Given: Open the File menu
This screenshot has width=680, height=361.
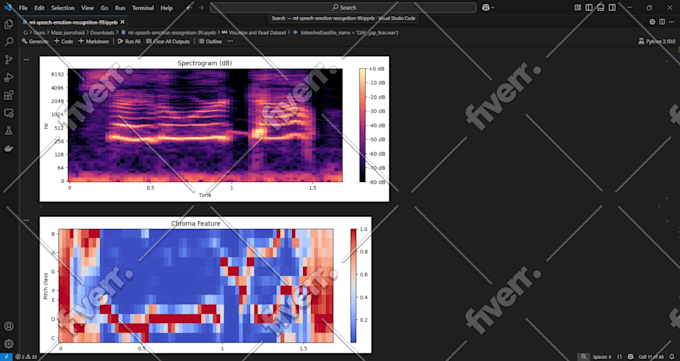Looking at the screenshot, I should pos(23,8).
